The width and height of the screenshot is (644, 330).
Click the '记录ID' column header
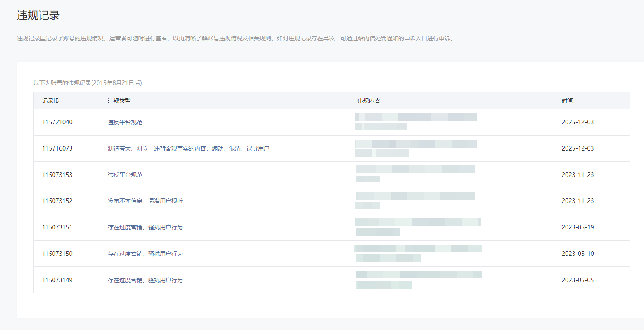coord(51,101)
